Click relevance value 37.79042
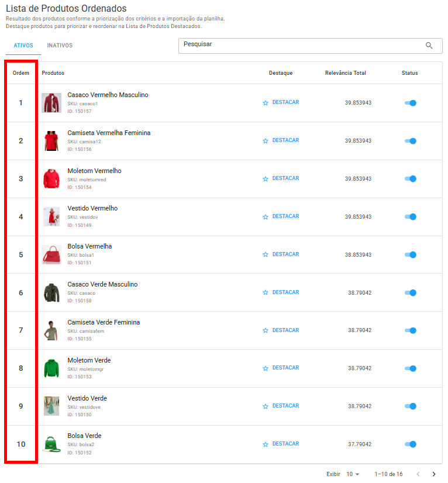448x483 pixels. click(x=360, y=444)
